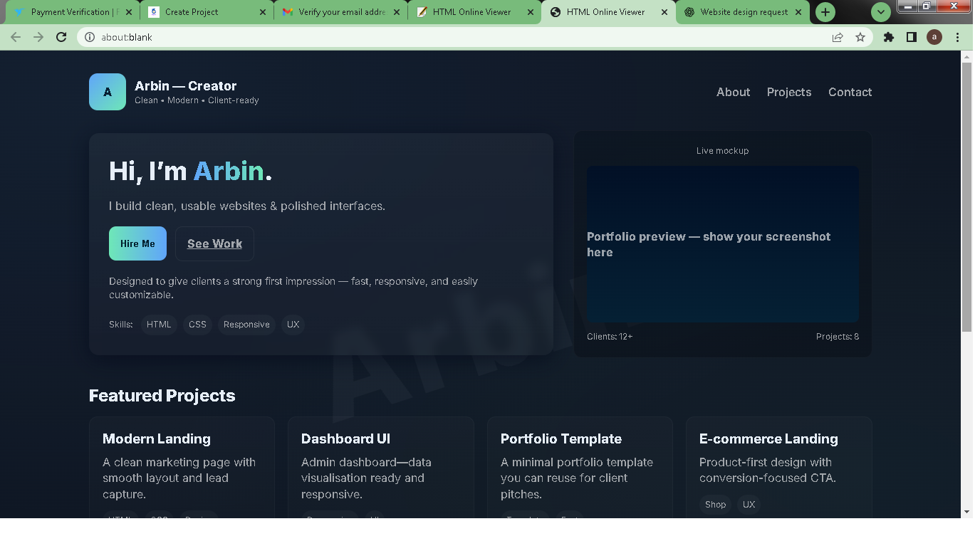Click the back navigation arrow
Screen dimensions: 980x541
[x=15, y=37]
